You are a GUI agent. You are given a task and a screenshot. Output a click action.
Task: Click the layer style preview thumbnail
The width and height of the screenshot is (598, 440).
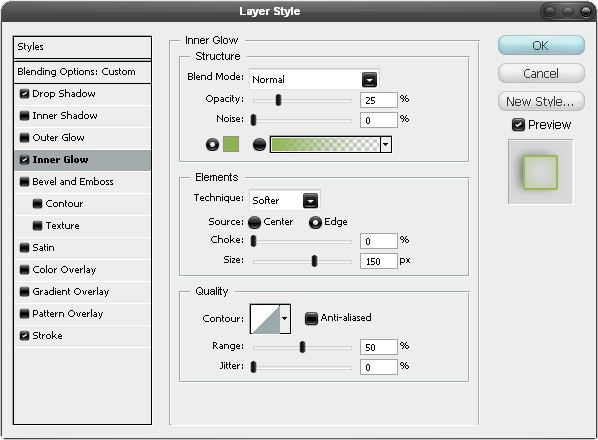[x=540, y=172]
